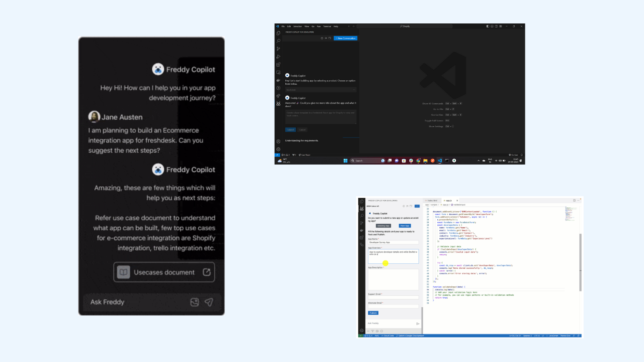Click the App Description text area

point(393,280)
